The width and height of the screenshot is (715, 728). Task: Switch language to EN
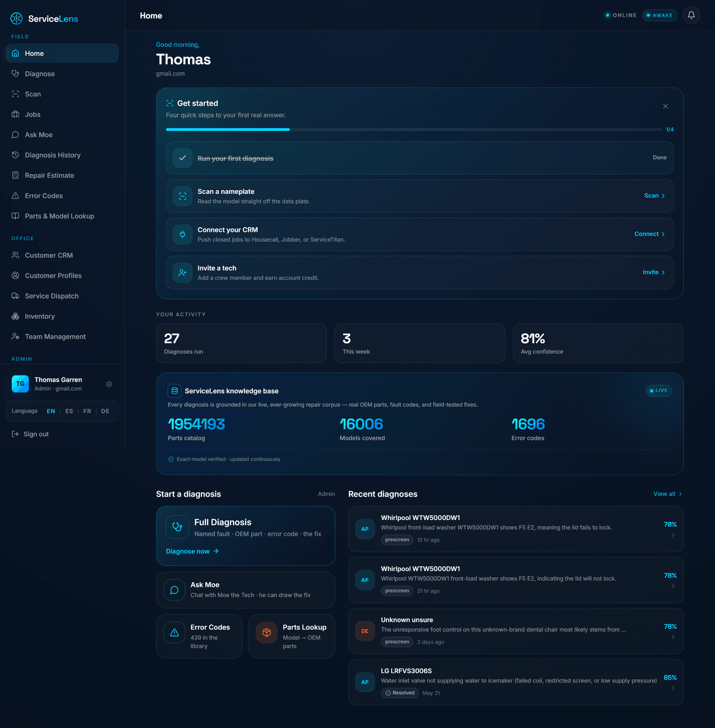51,411
